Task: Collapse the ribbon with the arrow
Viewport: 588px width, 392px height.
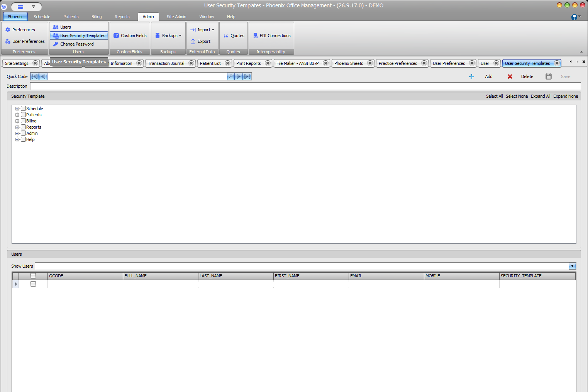Action: tap(581, 52)
